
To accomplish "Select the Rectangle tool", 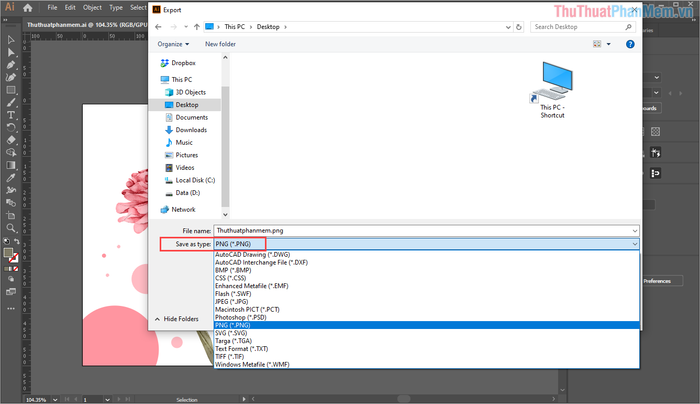I will [x=11, y=90].
